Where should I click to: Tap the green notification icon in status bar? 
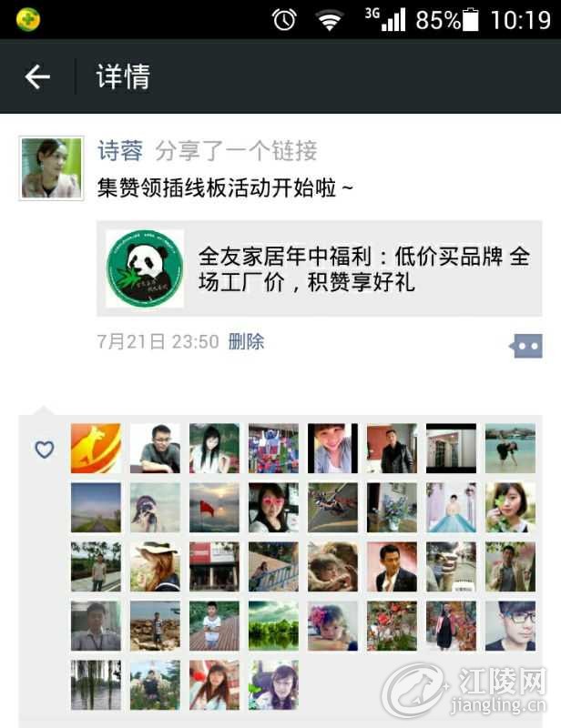click(28, 19)
